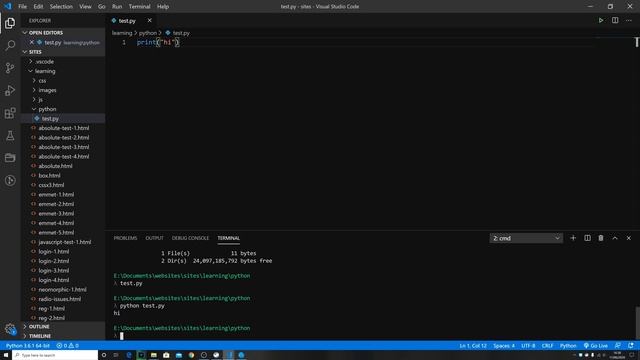
Task: Open the File menu
Action: pos(22,7)
